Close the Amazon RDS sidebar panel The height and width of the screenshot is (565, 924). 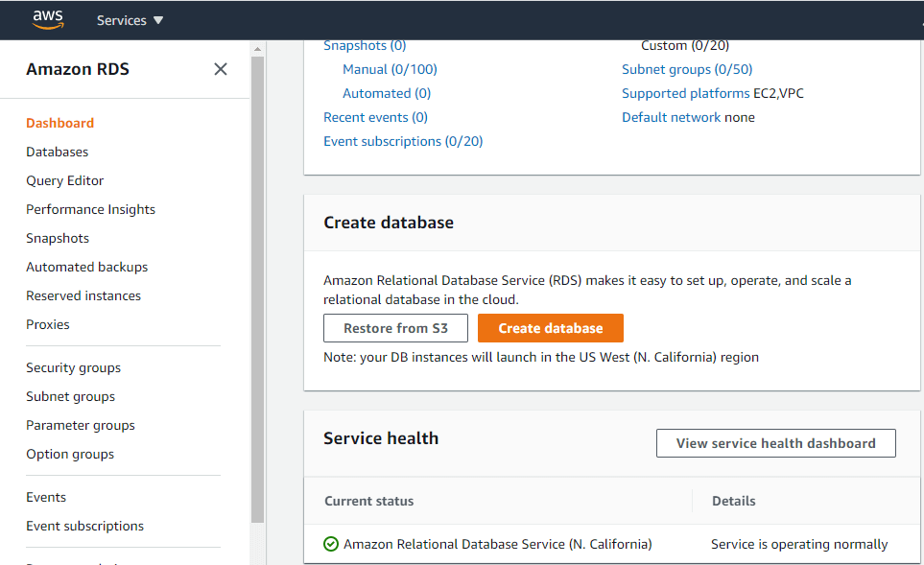pyautogui.click(x=221, y=69)
